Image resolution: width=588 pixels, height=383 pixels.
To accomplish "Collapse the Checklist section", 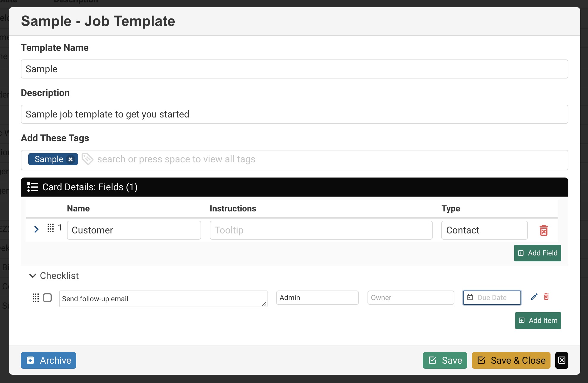I will pyautogui.click(x=33, y=276).
